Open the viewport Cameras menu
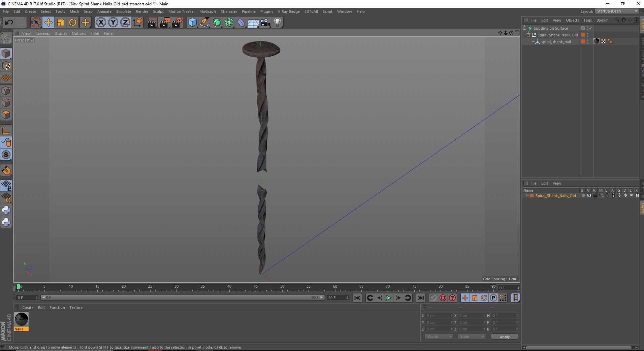The width and height of the screenshot is (644, 351). point(42,33)
